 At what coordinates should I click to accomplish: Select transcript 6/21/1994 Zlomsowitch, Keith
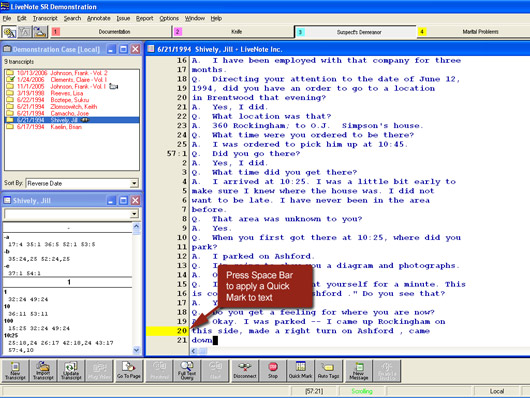pos(72,107)
